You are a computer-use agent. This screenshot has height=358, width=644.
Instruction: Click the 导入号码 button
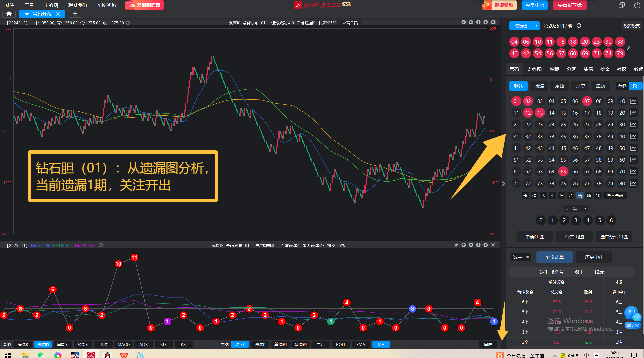615,195
